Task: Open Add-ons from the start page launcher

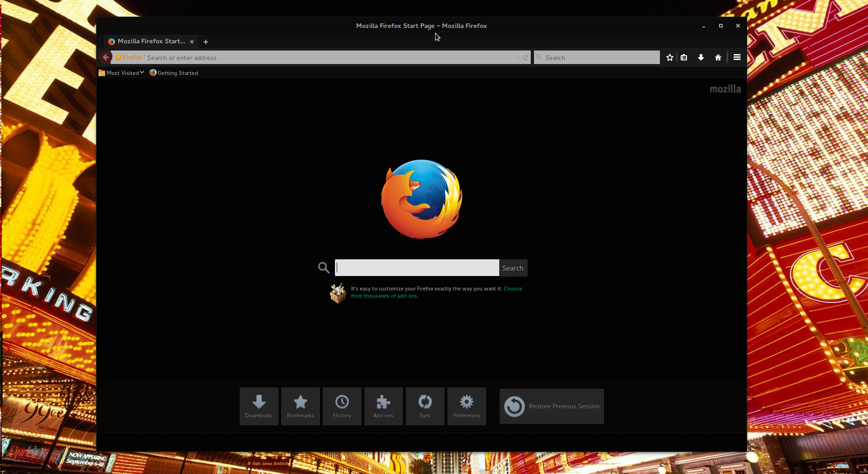Action: click(384, 406)
